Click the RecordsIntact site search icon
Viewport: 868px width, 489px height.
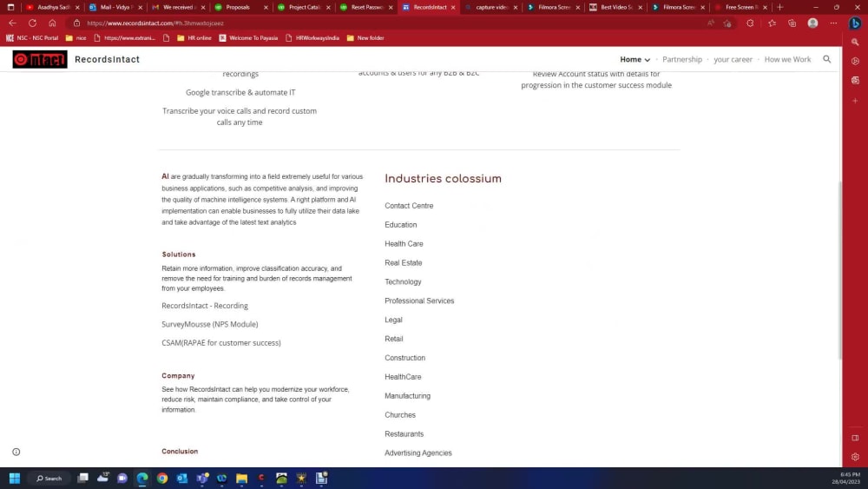826,59
